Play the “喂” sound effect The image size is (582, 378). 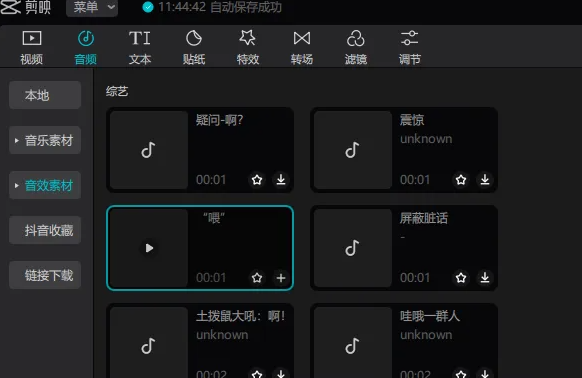(149, 248)
